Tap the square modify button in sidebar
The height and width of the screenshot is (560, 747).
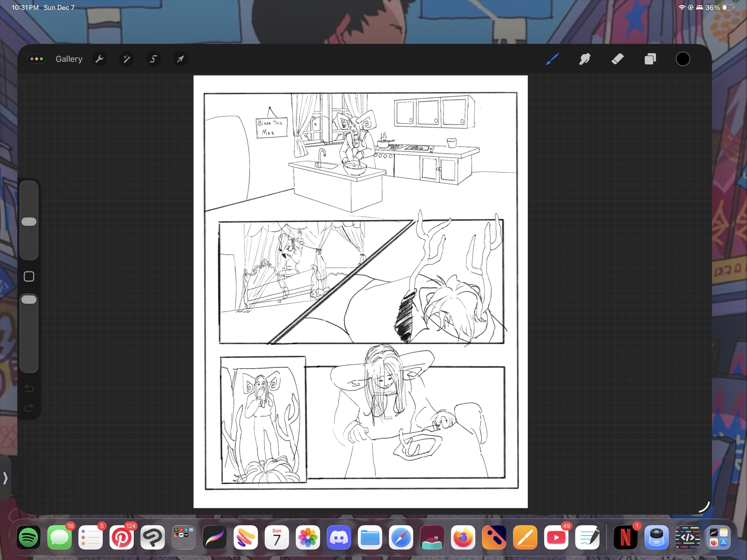tap(29, 276)
